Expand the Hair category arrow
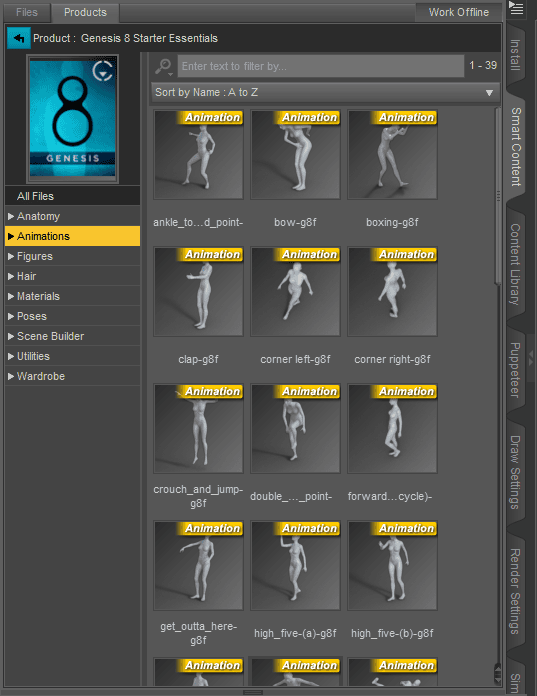 (11, 276)
